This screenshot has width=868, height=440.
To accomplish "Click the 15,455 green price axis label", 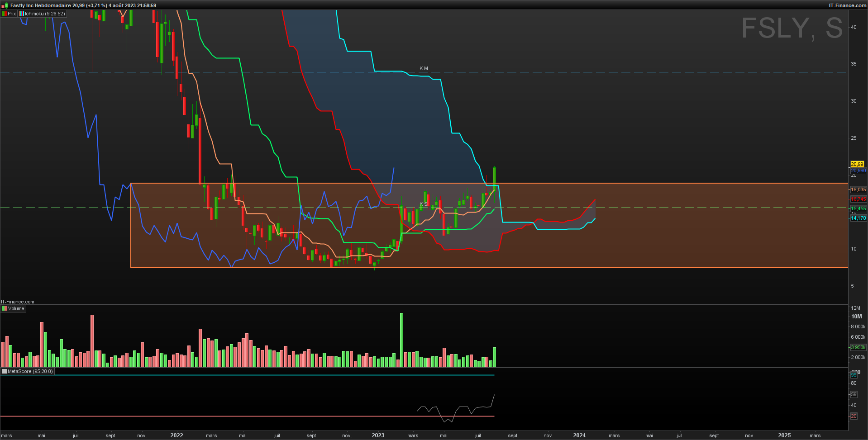I will coord(858,208).
